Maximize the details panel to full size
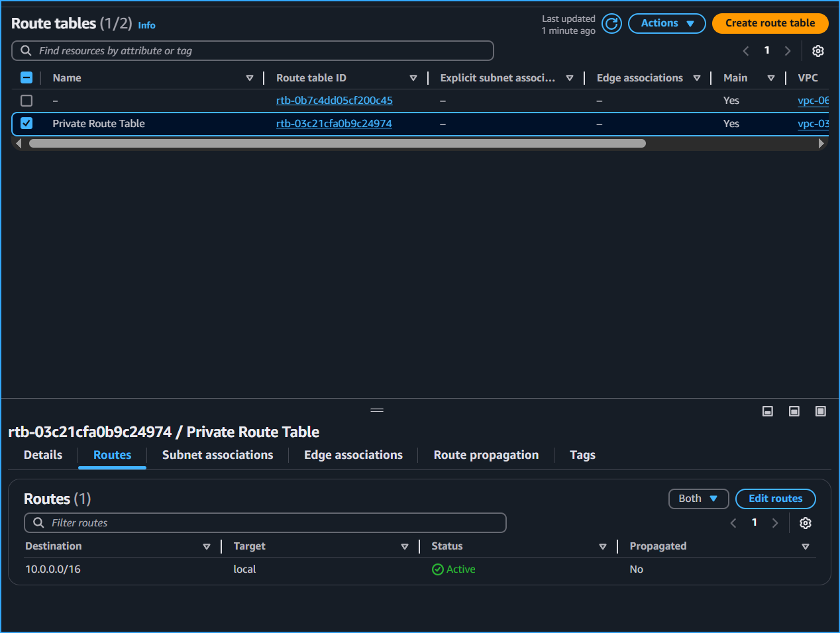Screen dimensions: 840x633 (x=821, y=411)
